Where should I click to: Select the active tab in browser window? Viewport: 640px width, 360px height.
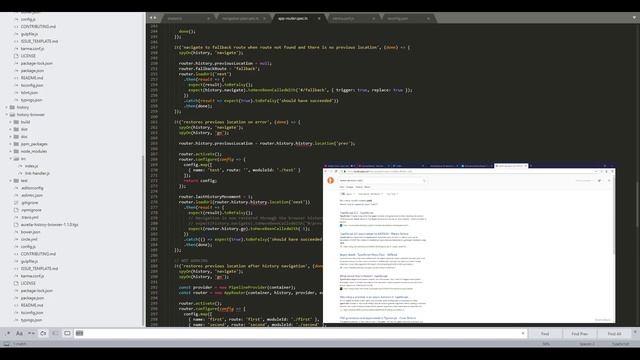(x=511, y=166)
